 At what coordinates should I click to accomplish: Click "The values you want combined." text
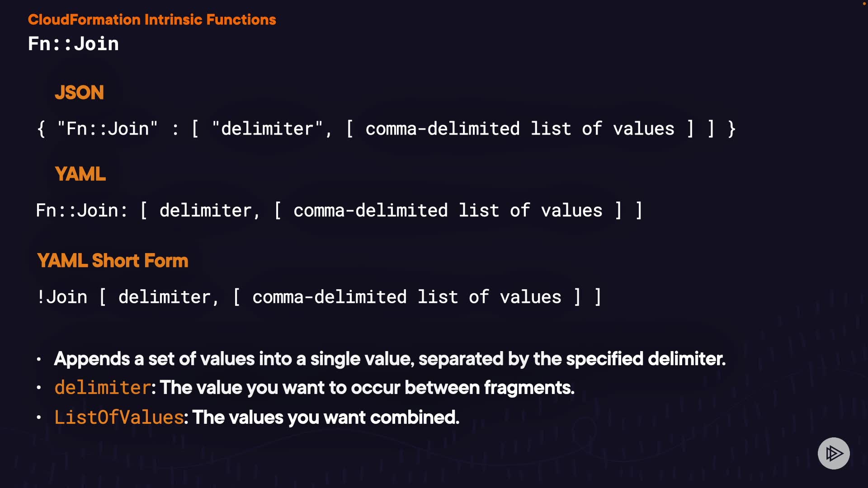325,417
